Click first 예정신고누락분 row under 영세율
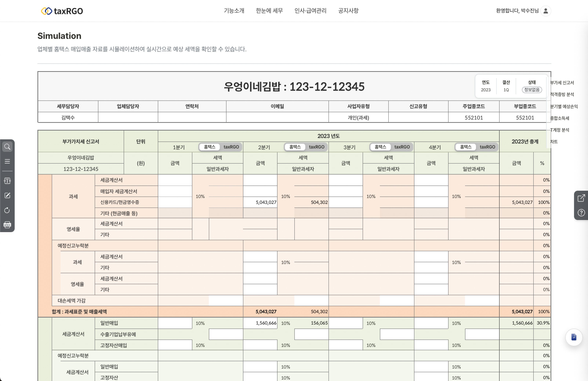Image resolution: width=588 pixels, height=381 pixels. click(x=73, y=246)
